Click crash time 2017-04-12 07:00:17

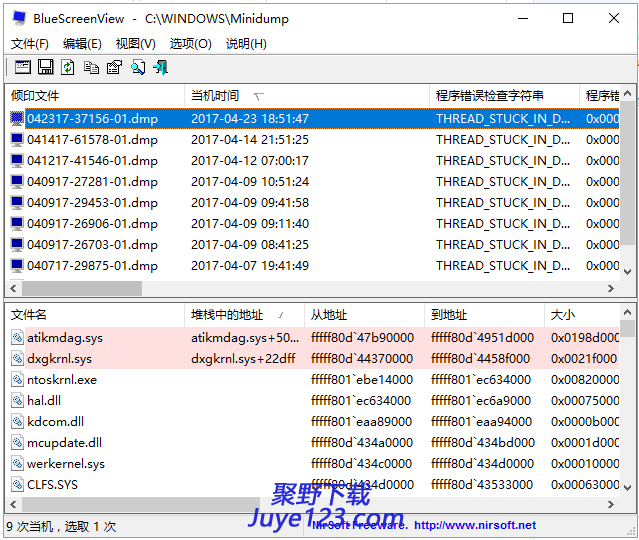tap(250, 161)
